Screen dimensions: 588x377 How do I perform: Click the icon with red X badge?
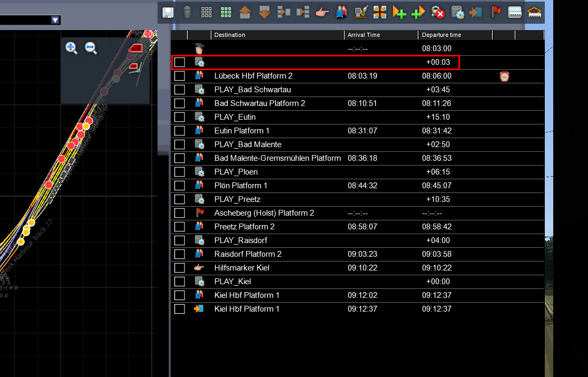point(438,12)
